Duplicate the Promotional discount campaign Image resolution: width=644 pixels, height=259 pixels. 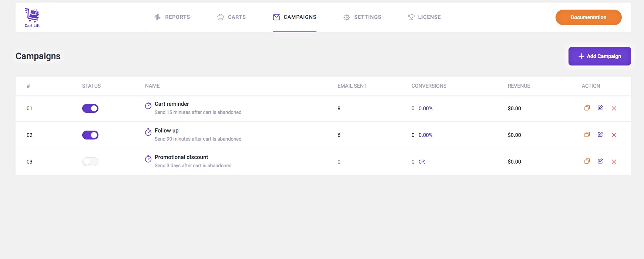(x=587, y=161)
